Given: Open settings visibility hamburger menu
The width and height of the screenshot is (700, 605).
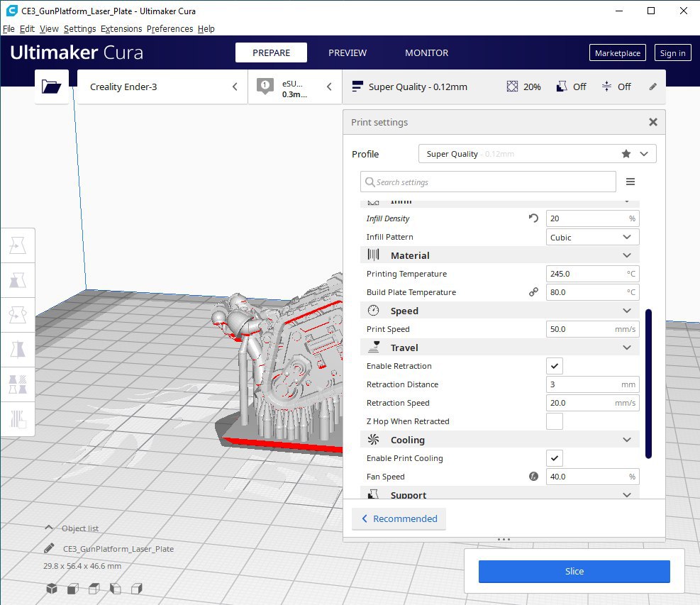Looking at the screenshot, I should [630, 182].
